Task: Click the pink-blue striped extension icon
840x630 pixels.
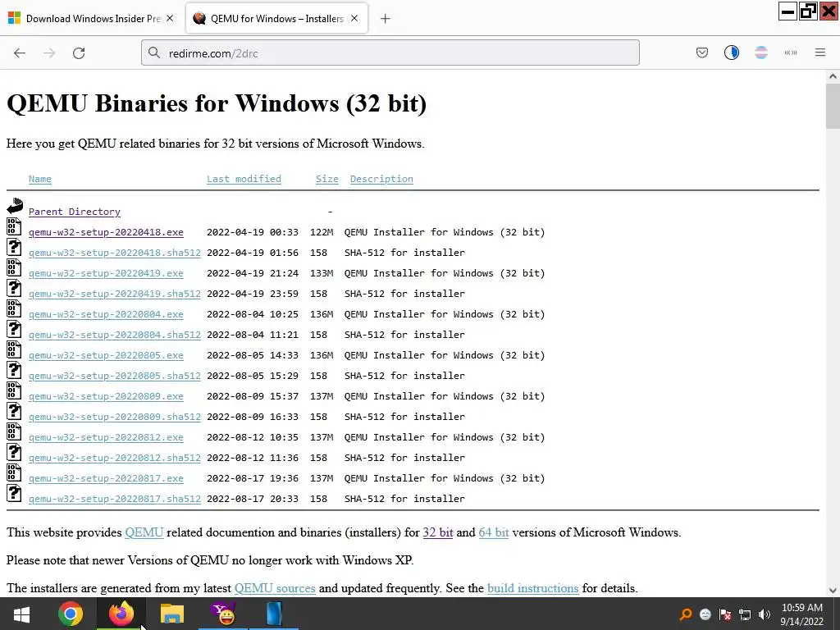Action: click(x=760, y=52)
